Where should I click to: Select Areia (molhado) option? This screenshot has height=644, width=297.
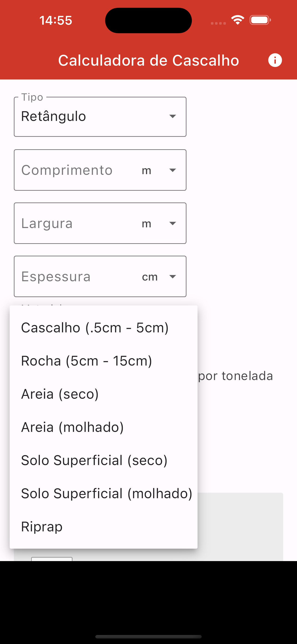pyautogui.click(x=104, y=427)
